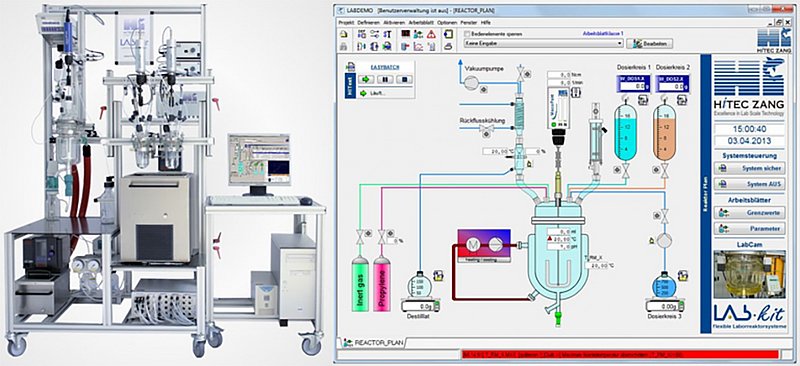Click the Dosierkreis 3 pump symbol
The width and height of the screenshot is (800, 366).
pos(664,240)
